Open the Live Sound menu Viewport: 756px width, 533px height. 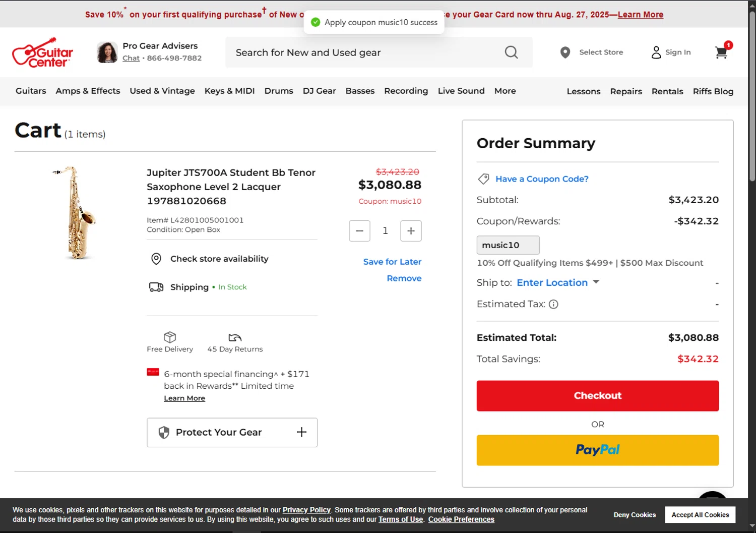461,91
